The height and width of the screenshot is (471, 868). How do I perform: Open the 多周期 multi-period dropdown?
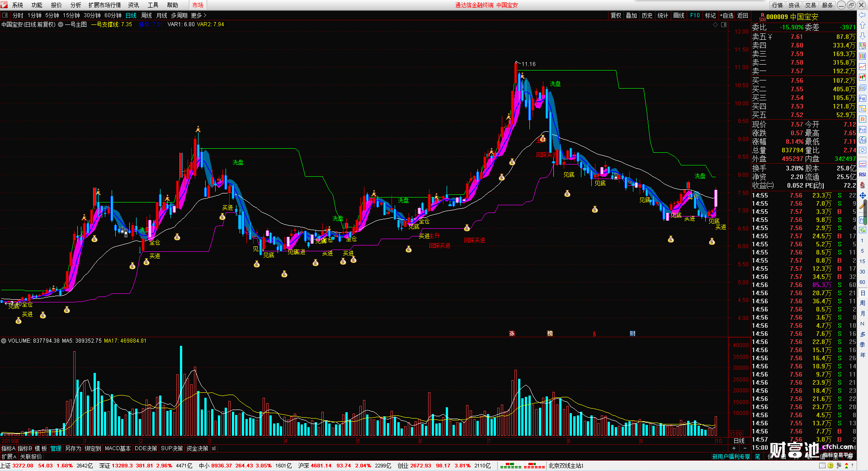(179, 15)
